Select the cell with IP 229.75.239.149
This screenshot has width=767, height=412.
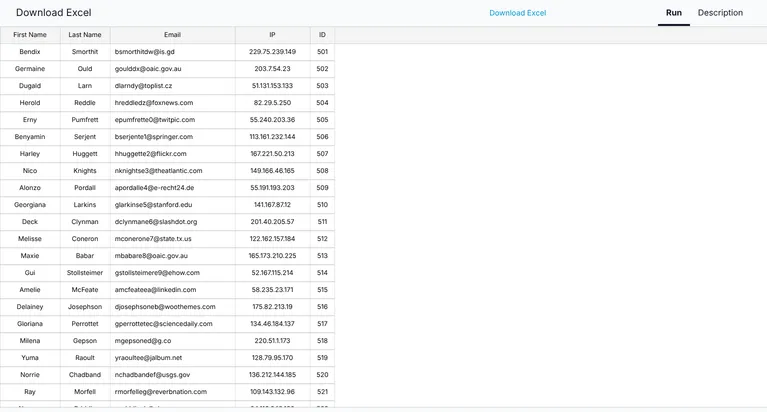[272, 52]
